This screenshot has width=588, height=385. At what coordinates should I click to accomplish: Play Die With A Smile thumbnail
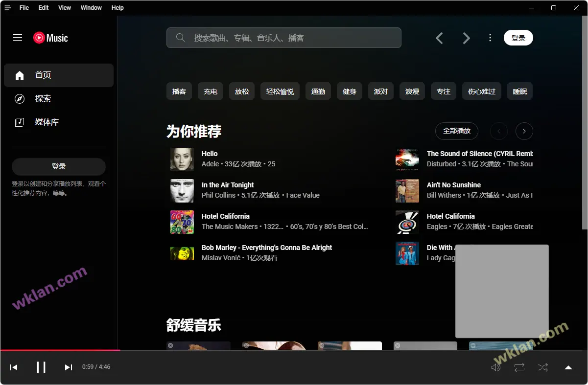[x=407, y=253]
